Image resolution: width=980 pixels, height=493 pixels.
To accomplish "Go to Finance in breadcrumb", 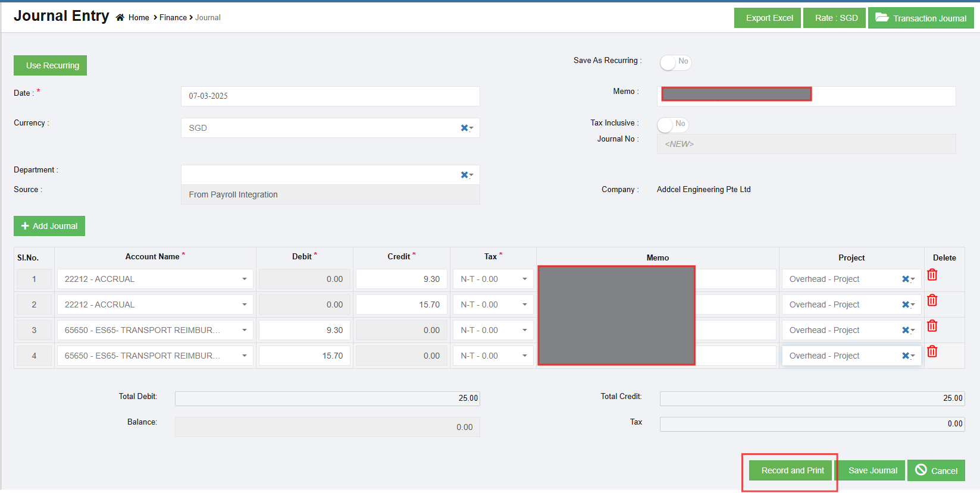I will pyautogui.click(x=173, y=18).
